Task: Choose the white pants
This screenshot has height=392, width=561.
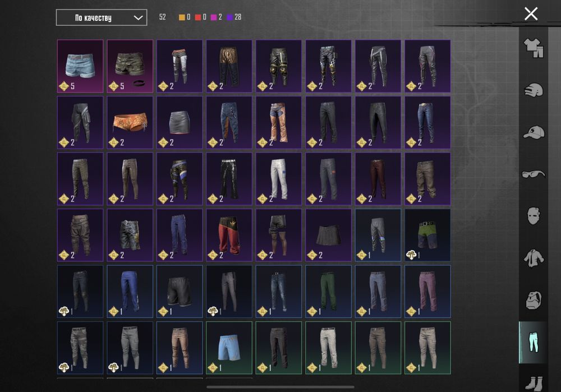Action: tap(279, 179)
